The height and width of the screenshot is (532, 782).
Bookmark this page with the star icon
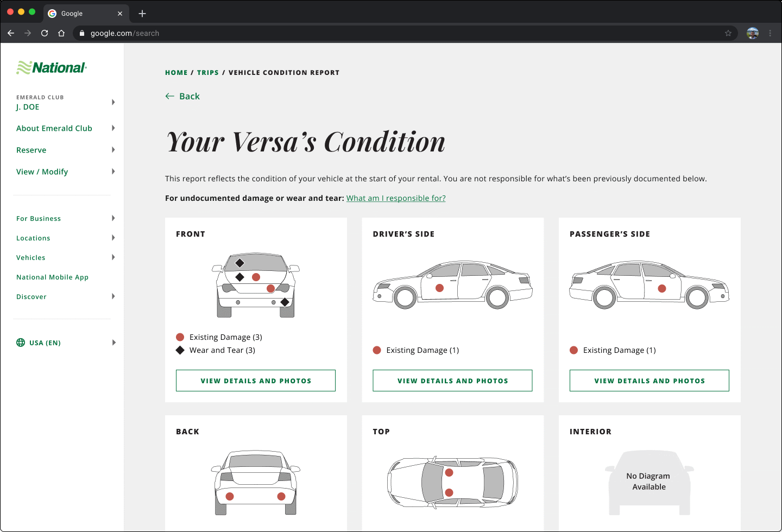[728, 33]
